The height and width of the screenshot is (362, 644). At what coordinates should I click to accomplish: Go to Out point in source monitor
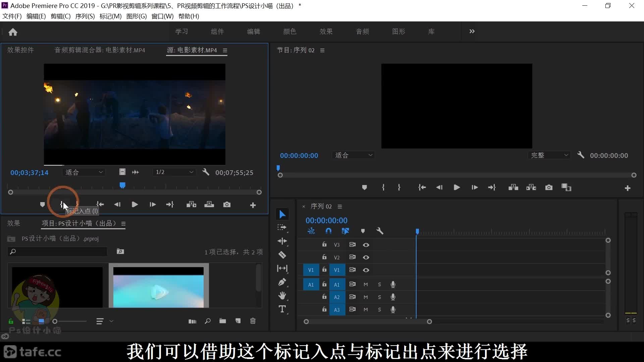170,204
